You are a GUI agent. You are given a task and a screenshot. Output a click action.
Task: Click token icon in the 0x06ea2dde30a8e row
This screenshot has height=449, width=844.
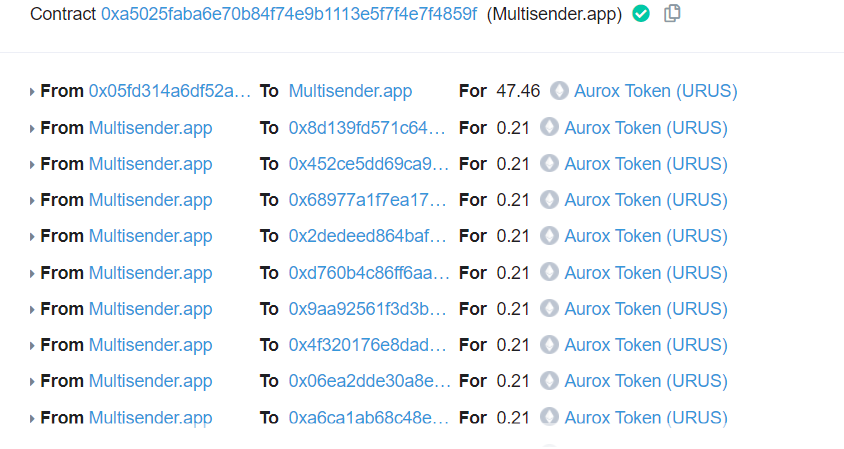coord(549,381)
